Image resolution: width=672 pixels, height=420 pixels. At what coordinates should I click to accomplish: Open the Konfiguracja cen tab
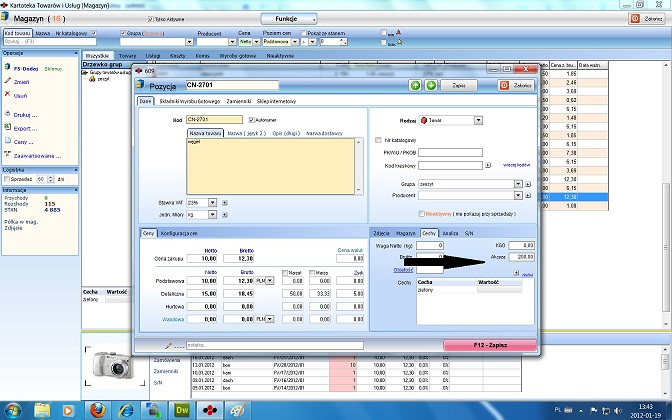point(179,234)
